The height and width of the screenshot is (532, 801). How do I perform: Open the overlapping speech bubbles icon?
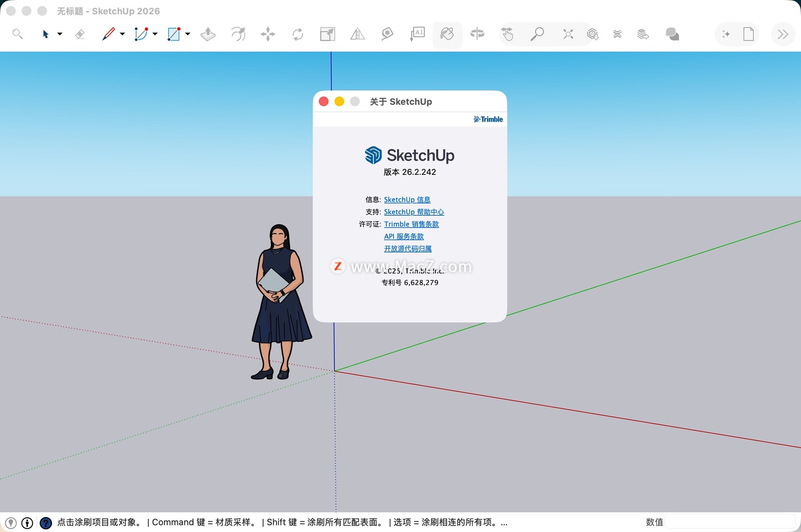[672, 34]
